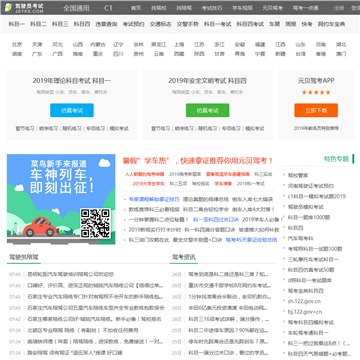Open sidebar link 驾校管家
The image size is (360, 360).
point(298,175)
